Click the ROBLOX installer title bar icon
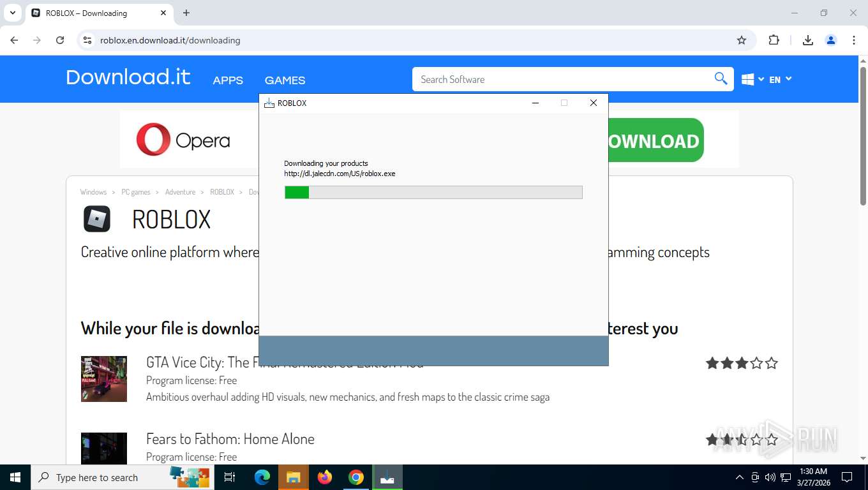This screenshot has height=490, width=868. [x=269, y=103]
